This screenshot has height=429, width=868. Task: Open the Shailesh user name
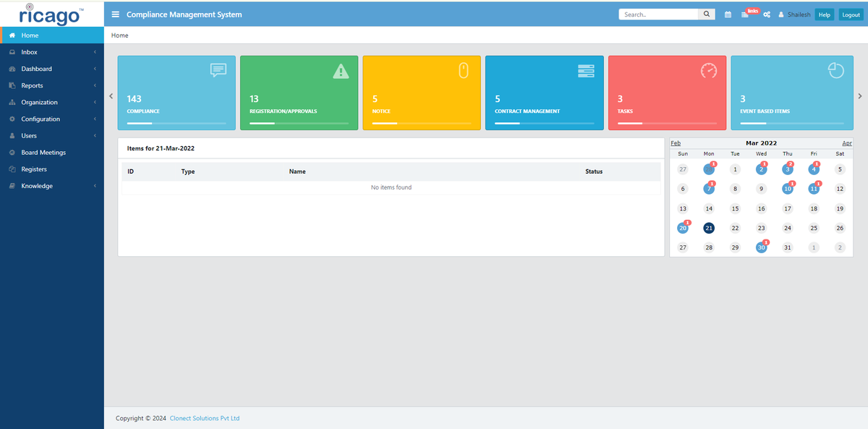click(x=799, y=14)
